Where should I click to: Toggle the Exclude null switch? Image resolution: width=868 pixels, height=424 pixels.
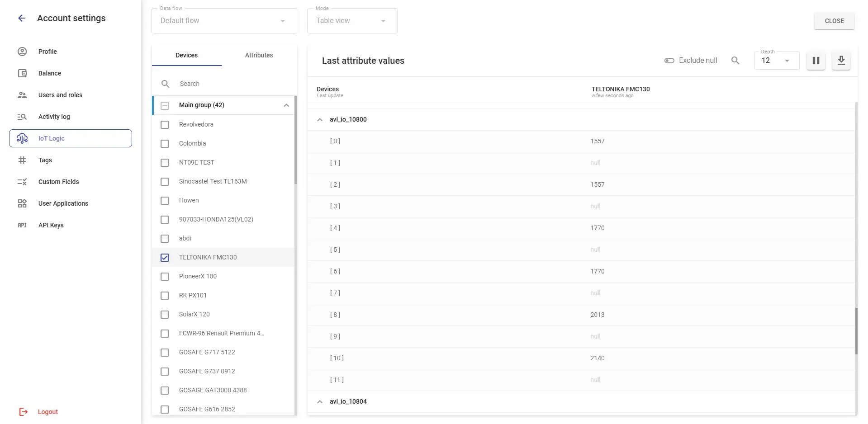(669, 61)
